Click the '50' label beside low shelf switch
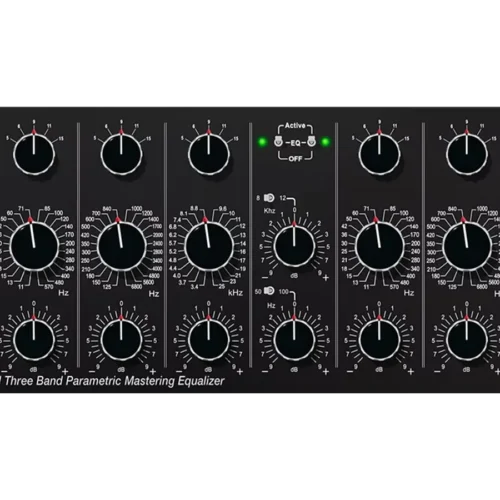The height and width of the screenshot is (500, 500). click(x=258, y=292)
